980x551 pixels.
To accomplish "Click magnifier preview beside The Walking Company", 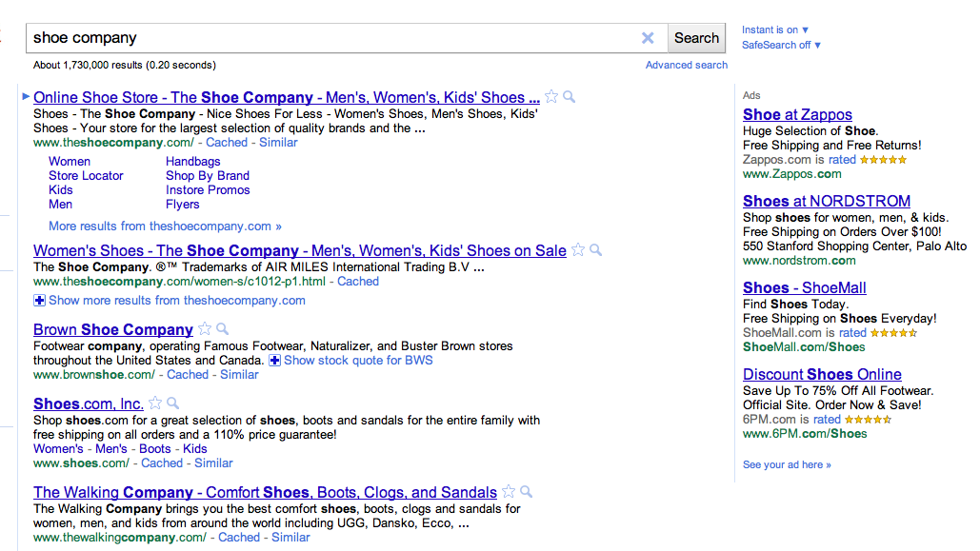I will pos(527,492).
